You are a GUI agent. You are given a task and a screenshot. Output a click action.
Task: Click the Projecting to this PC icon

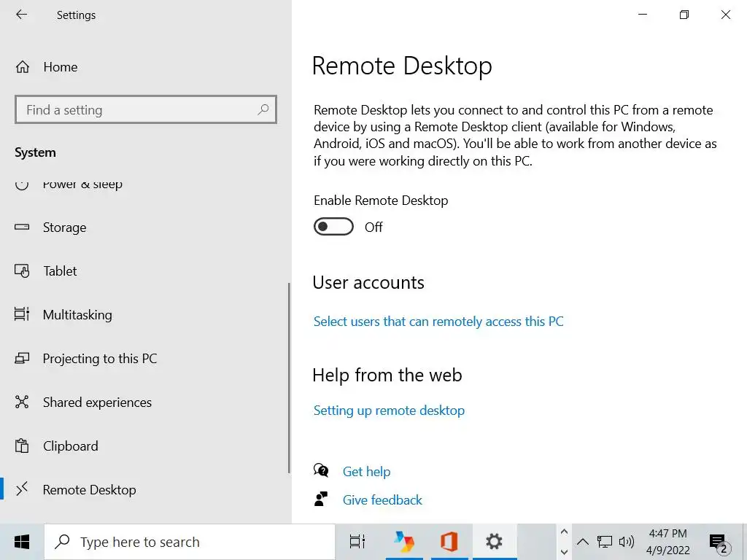[x=22, y=359]
